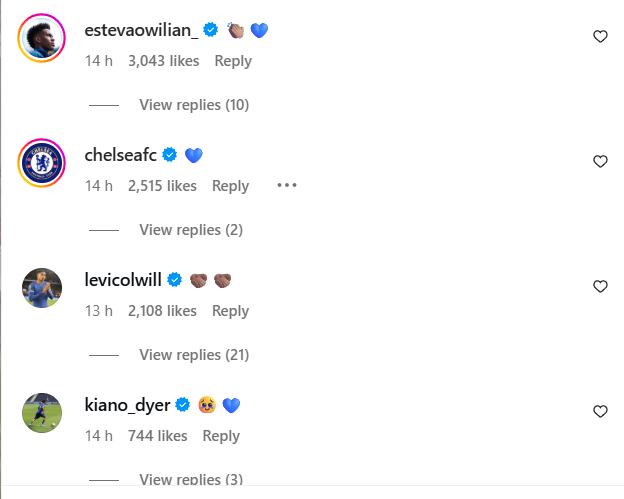Like the chelseafc comment with heart
624x499 pixels.
coord(600,162)
